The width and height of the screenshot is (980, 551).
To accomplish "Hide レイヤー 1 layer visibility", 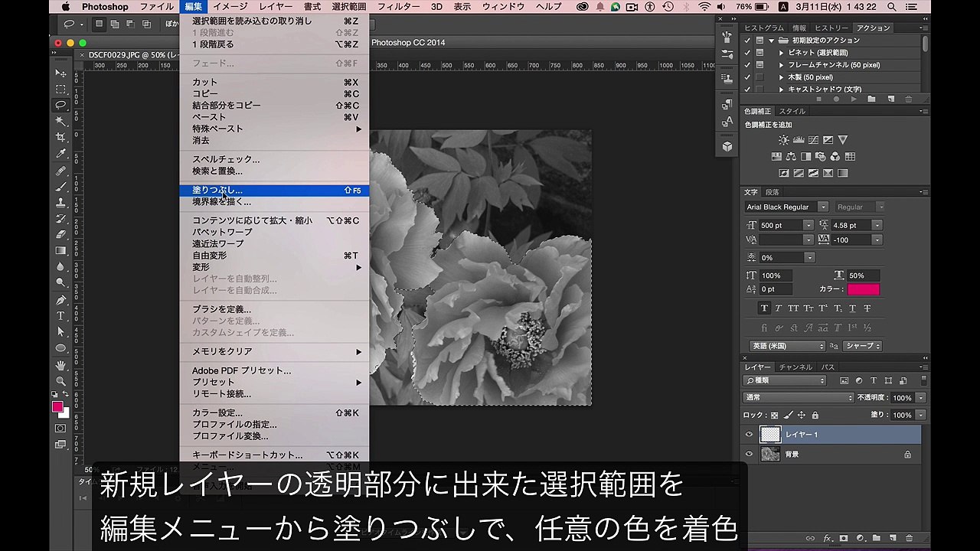I will pos(750,435).
